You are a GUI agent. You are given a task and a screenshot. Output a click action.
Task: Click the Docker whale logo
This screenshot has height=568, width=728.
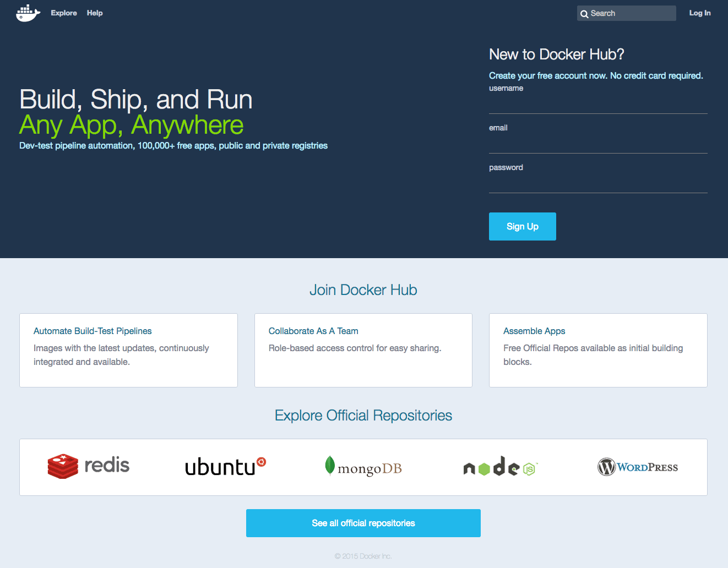(x=28, y=13)
